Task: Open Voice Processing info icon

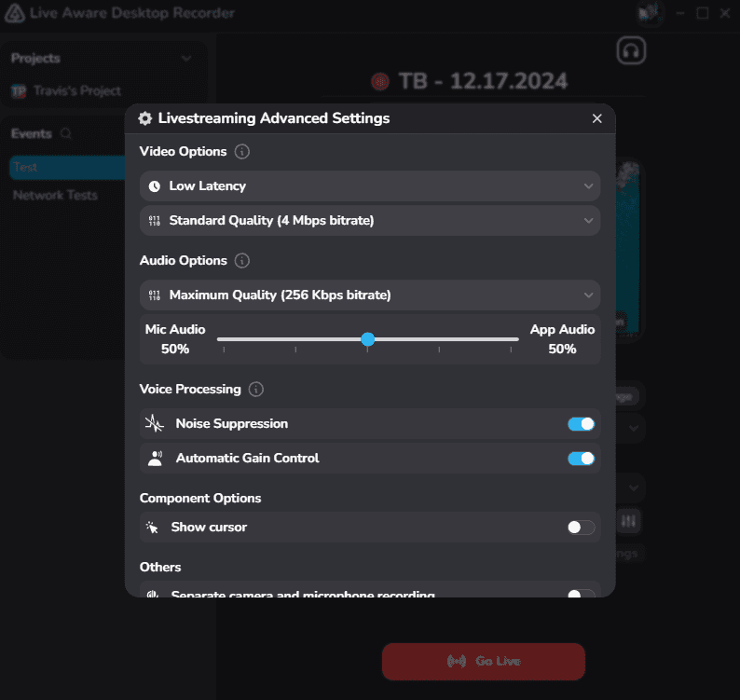Action: 255,390
